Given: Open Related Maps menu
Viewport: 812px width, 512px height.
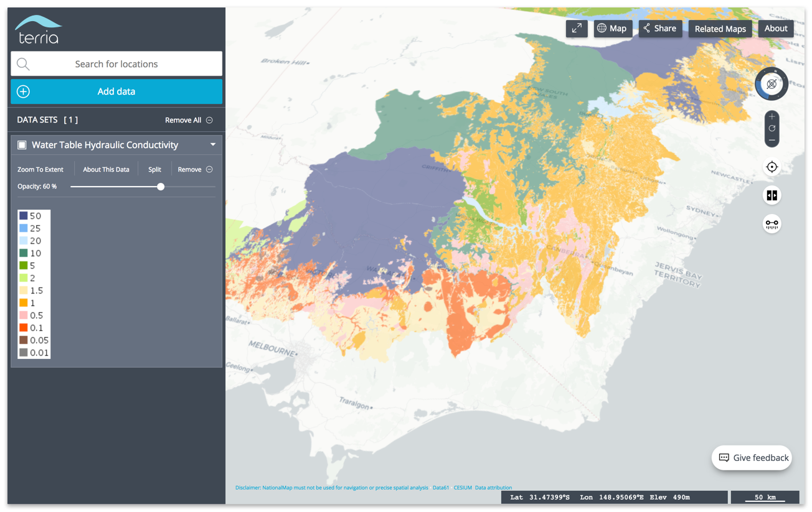Looking at the screenshot, I should (x=720, y=29).
